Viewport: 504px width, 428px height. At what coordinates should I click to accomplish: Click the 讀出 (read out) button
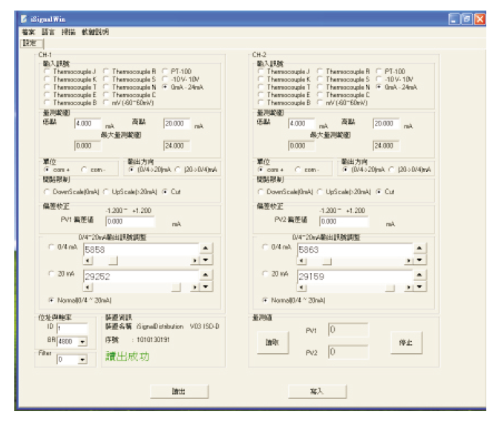pos(179,392)
